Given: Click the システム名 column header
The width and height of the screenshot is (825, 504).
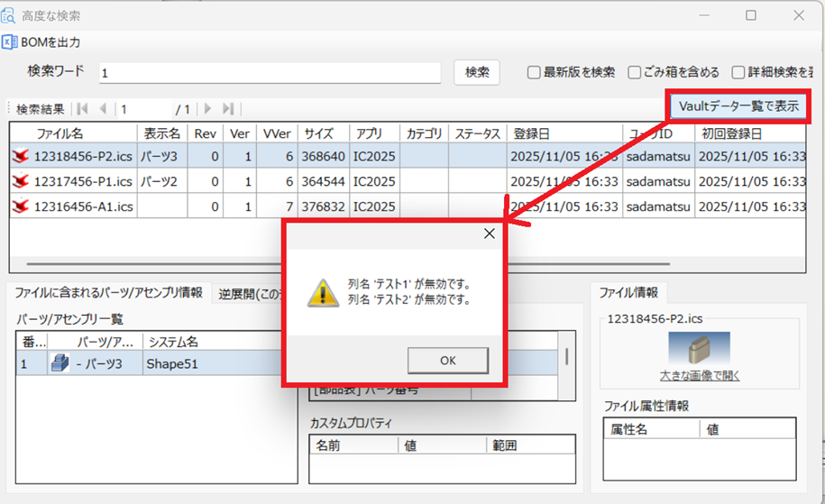Looking at the screenshot, I should 214,342.
